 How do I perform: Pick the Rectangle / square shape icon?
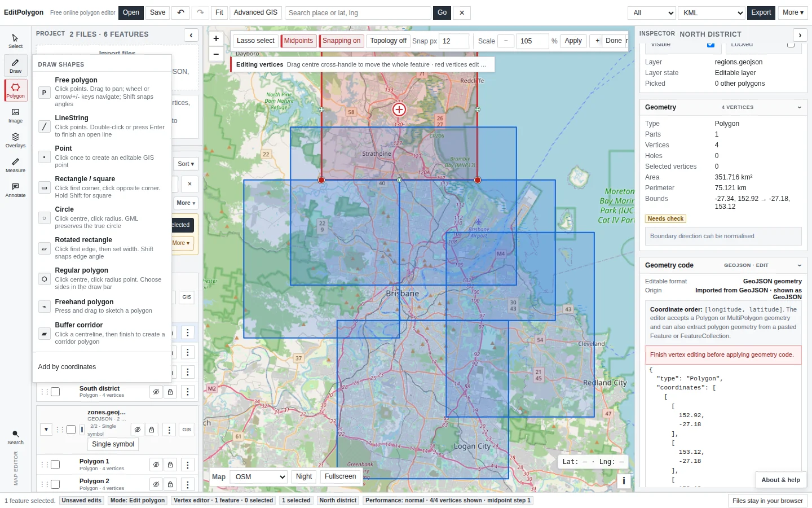[44, 187]
